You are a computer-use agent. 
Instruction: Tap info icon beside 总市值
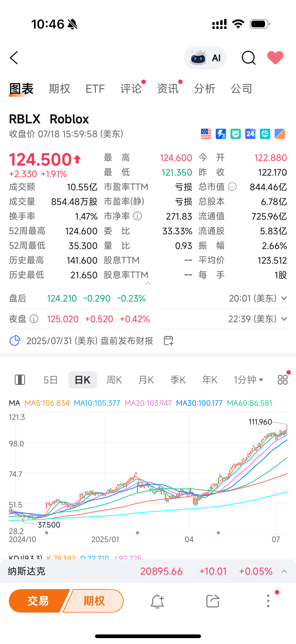coord(232,187)
